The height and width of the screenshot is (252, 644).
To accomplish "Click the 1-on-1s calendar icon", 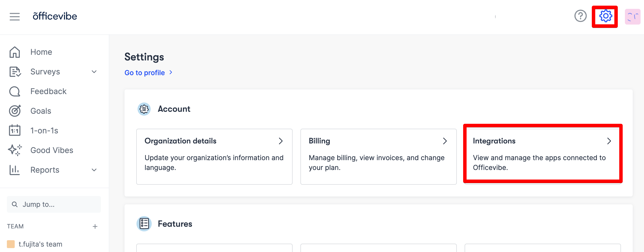I will 14,130.
